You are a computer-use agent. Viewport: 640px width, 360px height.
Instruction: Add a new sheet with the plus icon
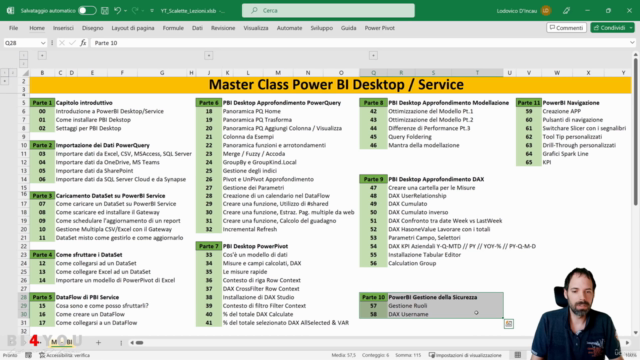98,342
